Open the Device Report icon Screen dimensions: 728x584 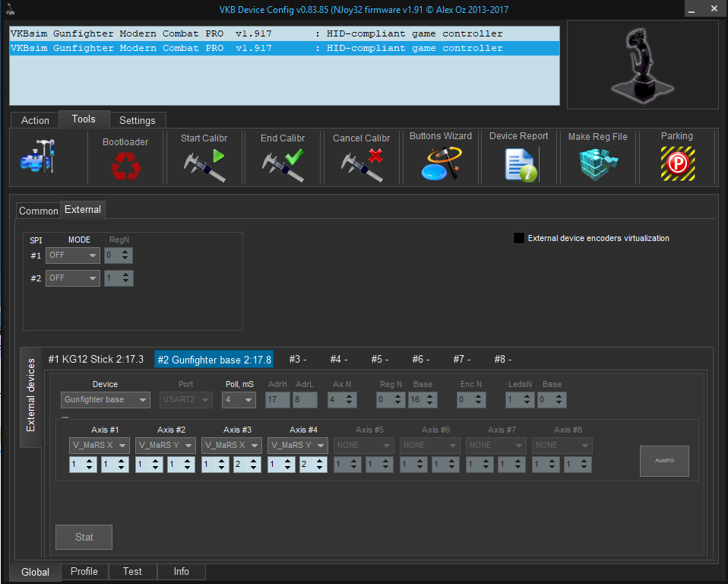[520, 164]
